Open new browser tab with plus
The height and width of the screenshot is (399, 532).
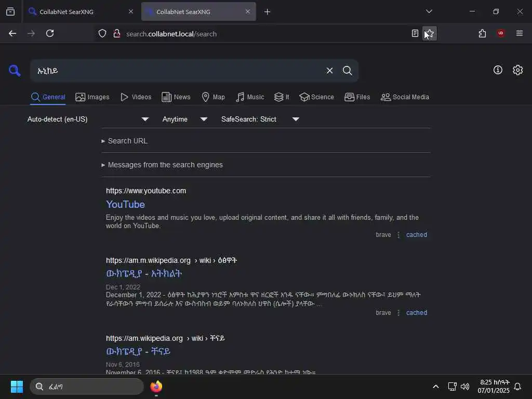268,12
